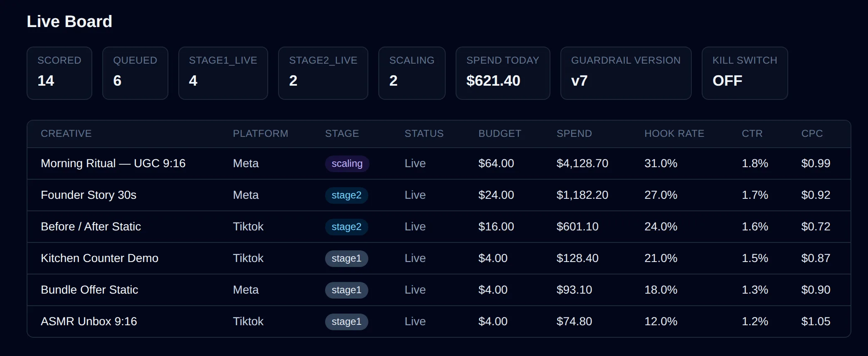Select the stage2 badge for Before / After Static

click(x=347, y=227)
